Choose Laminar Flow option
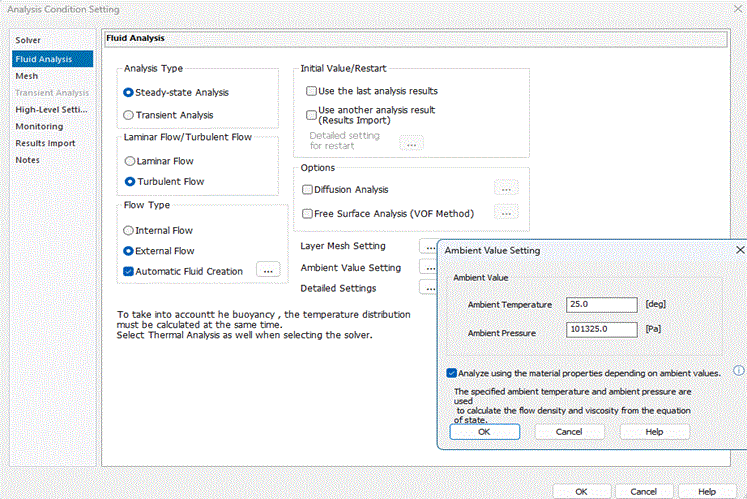This screenshot has width=747, height=499. pos(129,161)
